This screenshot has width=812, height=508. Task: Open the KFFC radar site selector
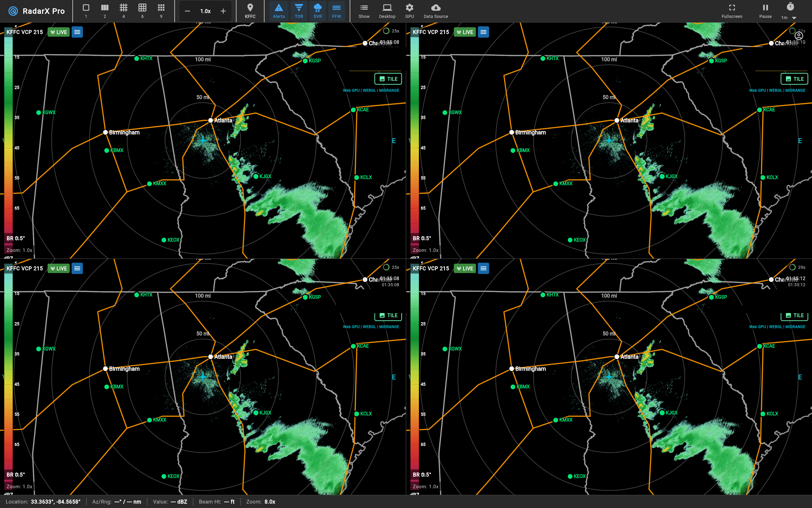250,11
